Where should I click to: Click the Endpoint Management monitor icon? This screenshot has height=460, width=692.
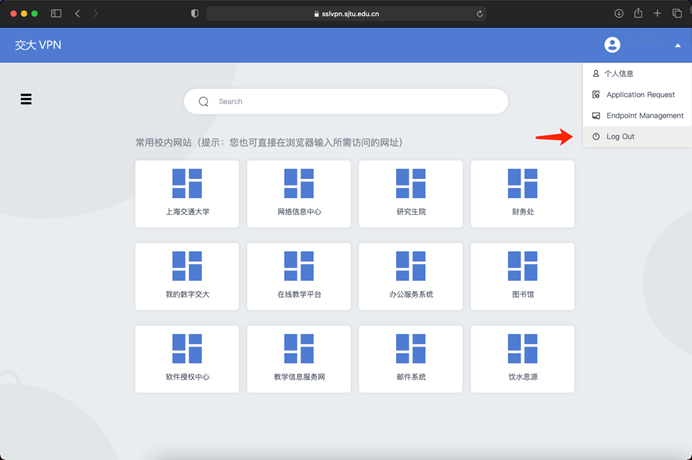coord(596,116)
